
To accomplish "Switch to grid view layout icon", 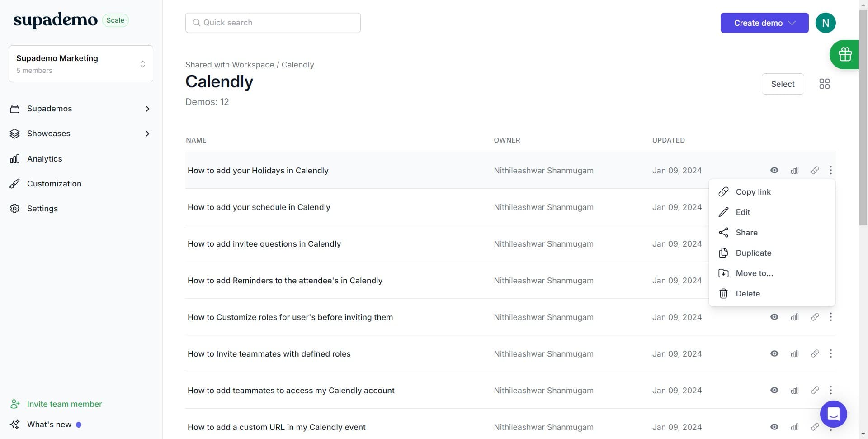I will [x=824, y=84].
